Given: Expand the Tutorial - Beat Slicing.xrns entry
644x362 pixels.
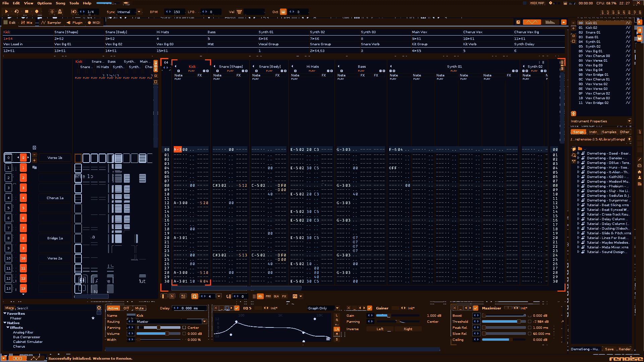Looking at the screenshot, I should (x=578, y=205).
